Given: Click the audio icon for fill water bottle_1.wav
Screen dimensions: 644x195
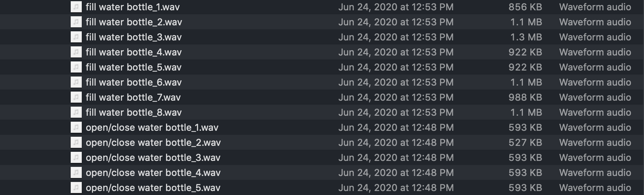Looking at the screenshot, I should click(76, 7).
